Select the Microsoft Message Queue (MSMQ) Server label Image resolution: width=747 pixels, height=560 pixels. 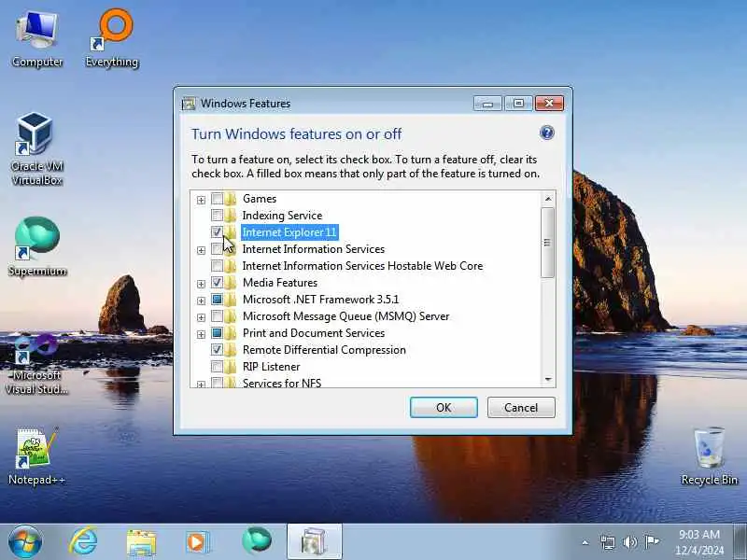[x=345, y=316]
